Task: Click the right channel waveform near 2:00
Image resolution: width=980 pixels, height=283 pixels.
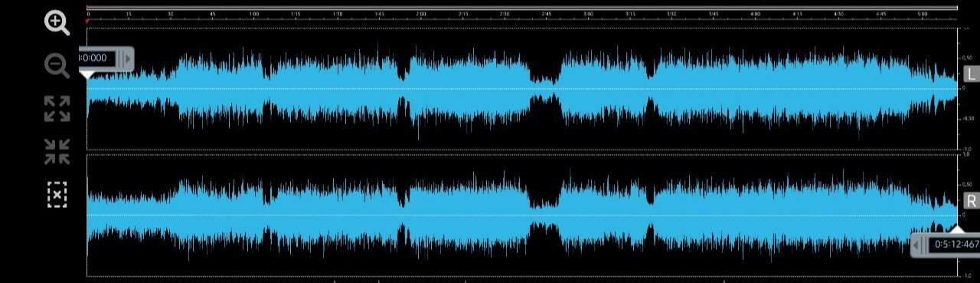Action: (x=420, y=216)
